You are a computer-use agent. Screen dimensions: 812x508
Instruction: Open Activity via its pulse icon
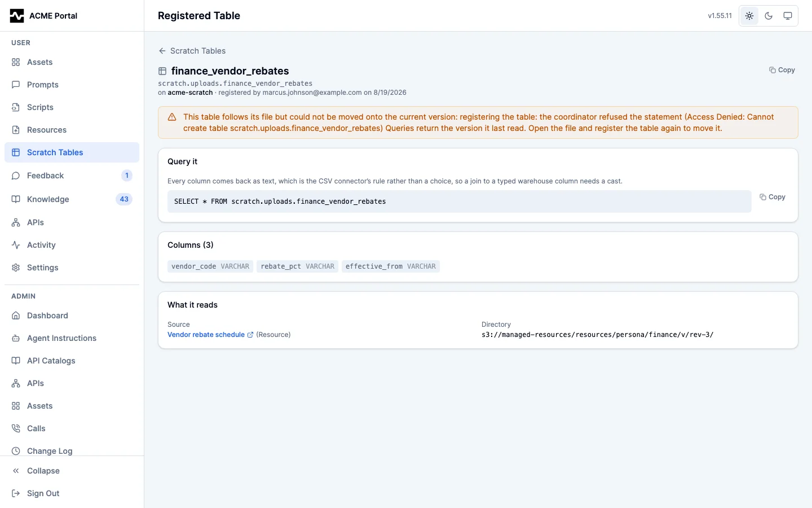click(16, 245)
